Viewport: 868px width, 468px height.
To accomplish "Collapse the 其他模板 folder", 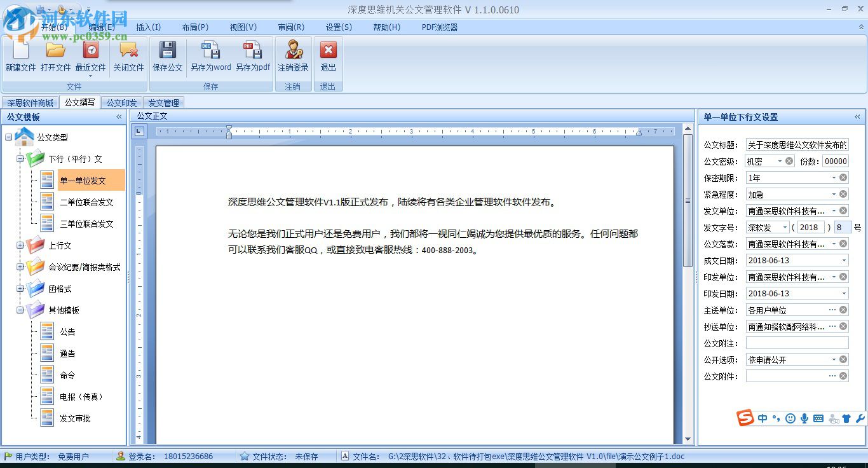I will pos(20,310).
